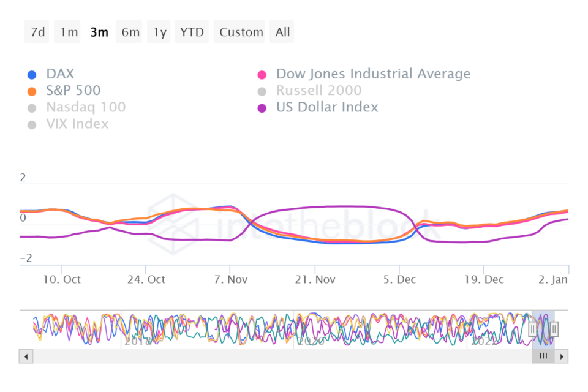Show year-to-date with YTD
Viewport: 588px width, 392px height.
tap(192, 32)
